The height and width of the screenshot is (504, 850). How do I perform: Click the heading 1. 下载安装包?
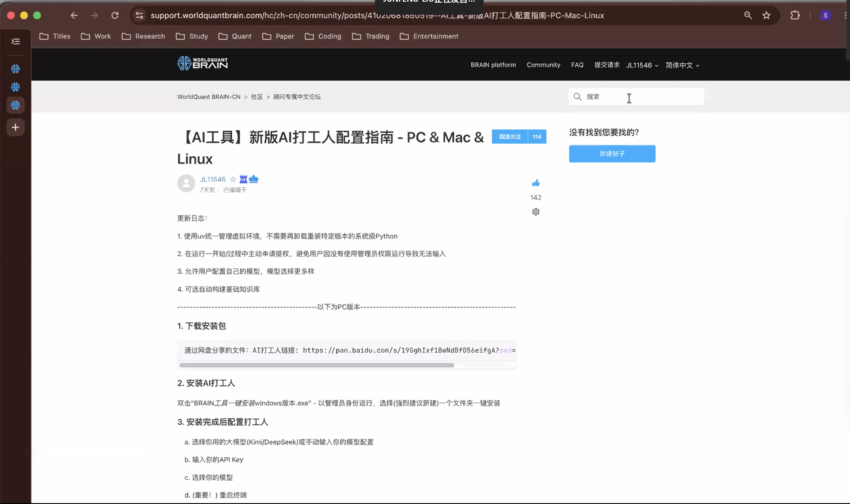coord(201,326)
